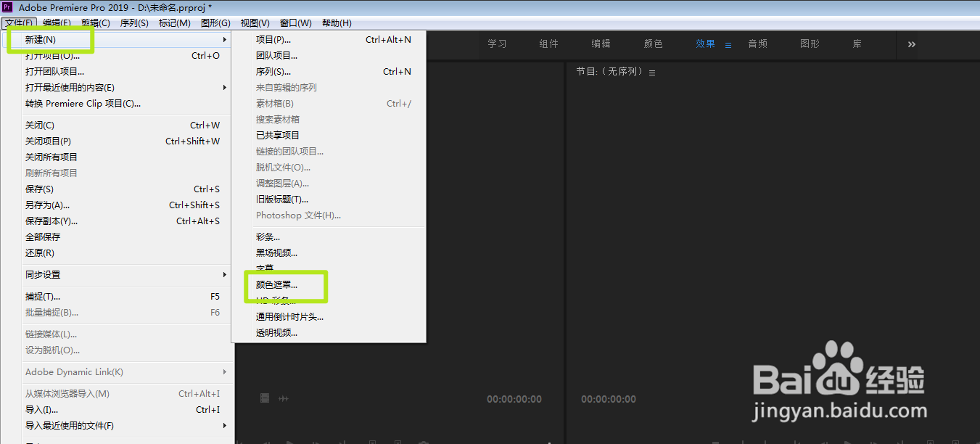Select 已共享项目 in the New submenu
Screen dimensions: 980x444
coord(329,135)
